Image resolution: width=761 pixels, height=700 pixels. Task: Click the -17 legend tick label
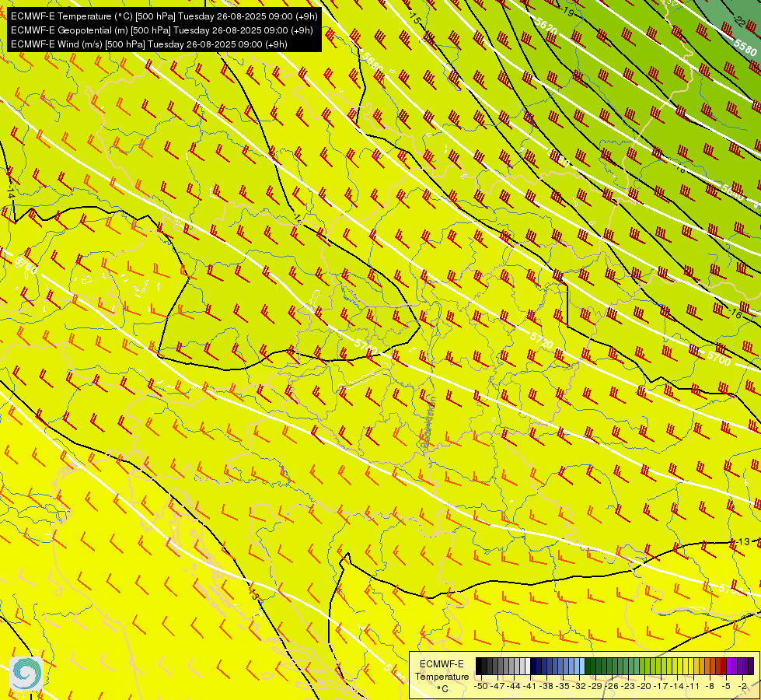click(662, 686)
